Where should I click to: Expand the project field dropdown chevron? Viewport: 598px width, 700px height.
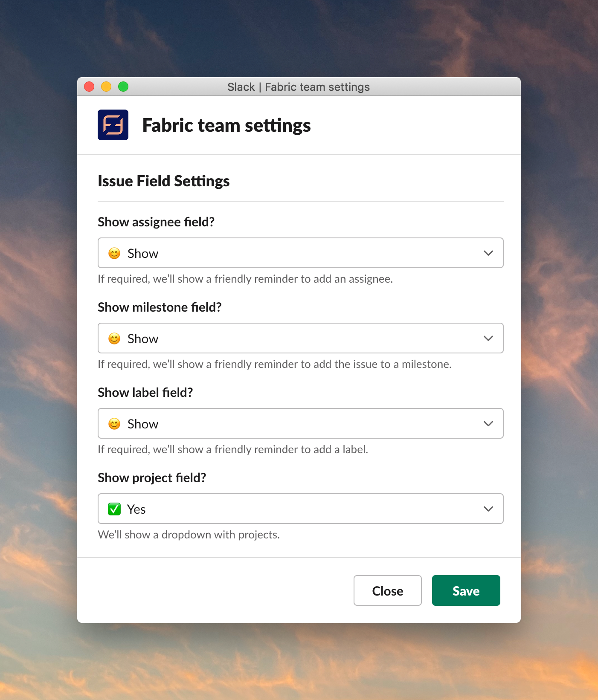coord(488,509)
